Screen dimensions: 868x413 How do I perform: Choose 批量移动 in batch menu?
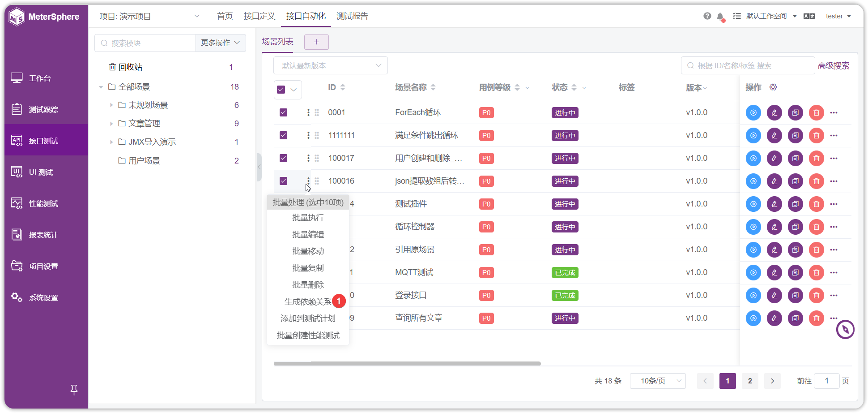pos(308,251)
